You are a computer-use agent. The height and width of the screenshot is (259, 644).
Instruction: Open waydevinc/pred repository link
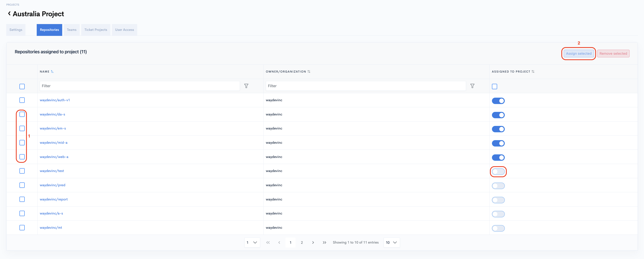pyautogui.click(x=53, y=185)
